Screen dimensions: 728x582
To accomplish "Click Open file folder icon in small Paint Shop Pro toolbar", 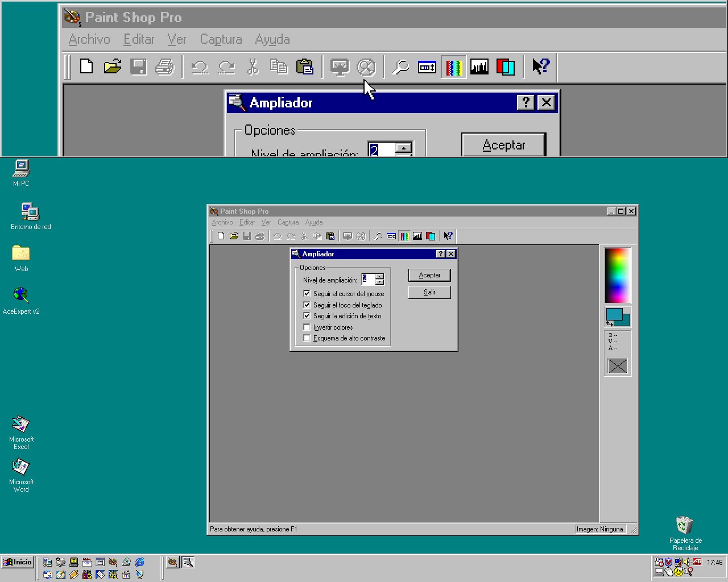I will pos(234,236).
